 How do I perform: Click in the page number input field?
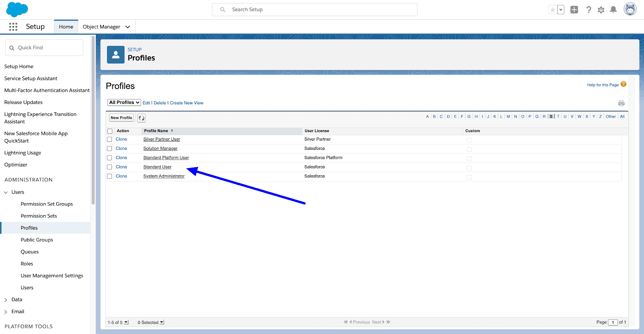click(613, 322)
